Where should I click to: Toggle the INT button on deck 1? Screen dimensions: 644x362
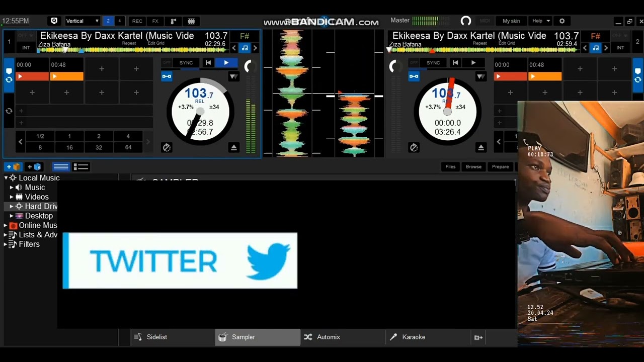(26, 48)
